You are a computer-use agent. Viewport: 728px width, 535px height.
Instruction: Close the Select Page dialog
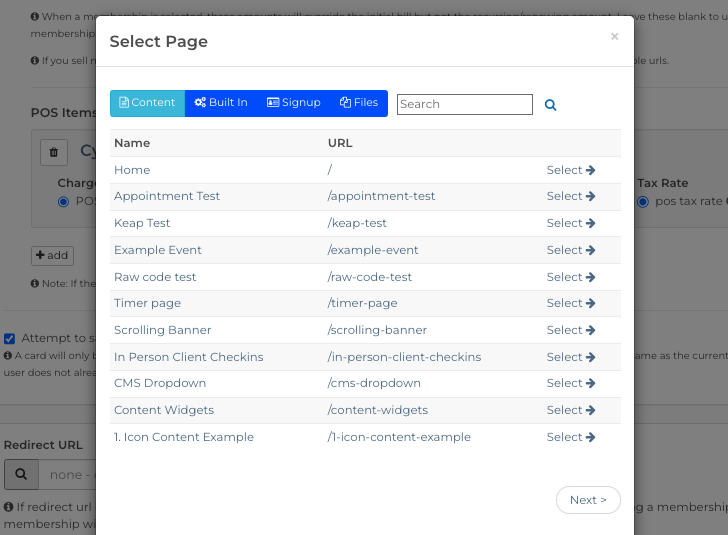click(x=614, y=37)
